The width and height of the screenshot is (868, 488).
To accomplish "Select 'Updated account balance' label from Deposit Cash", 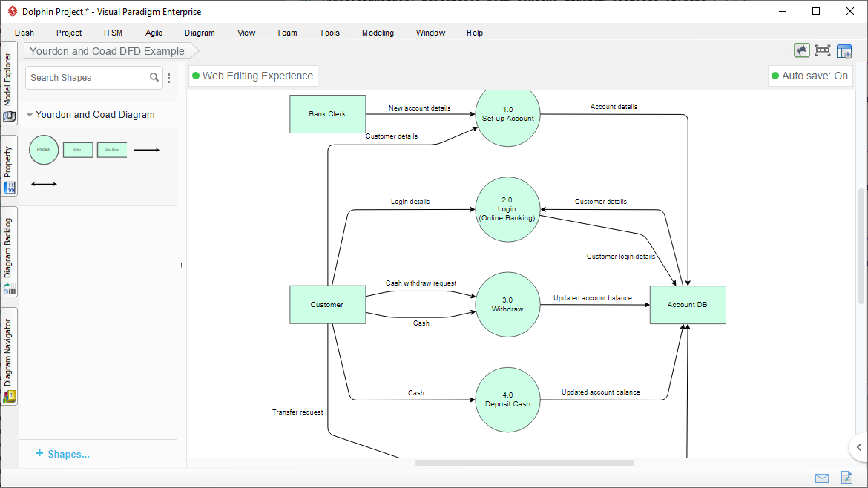I will point(601,392).
